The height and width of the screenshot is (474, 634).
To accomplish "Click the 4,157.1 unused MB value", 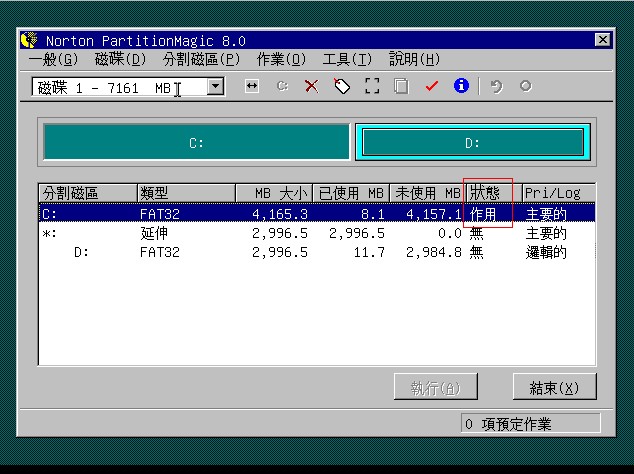I will [433, 214].
